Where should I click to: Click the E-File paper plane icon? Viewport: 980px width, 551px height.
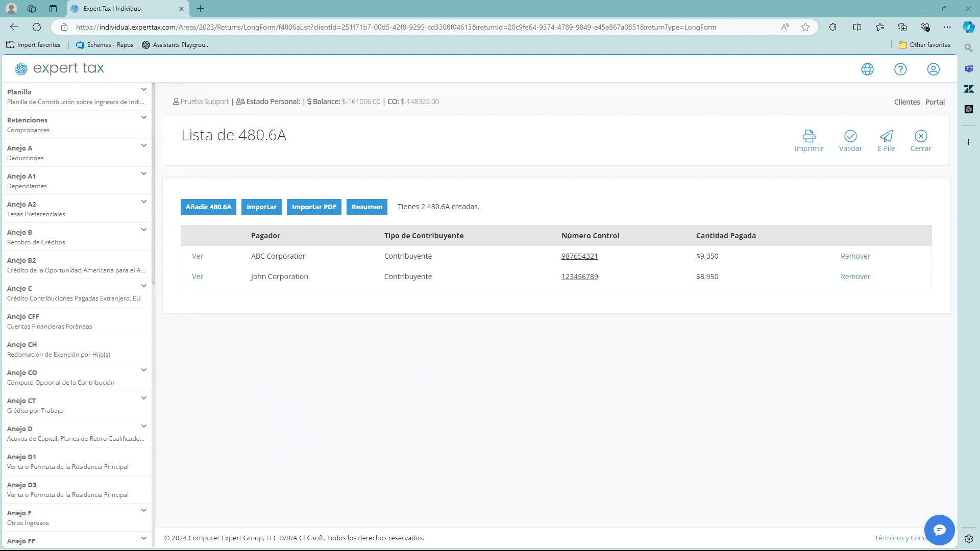pos(886,136)
